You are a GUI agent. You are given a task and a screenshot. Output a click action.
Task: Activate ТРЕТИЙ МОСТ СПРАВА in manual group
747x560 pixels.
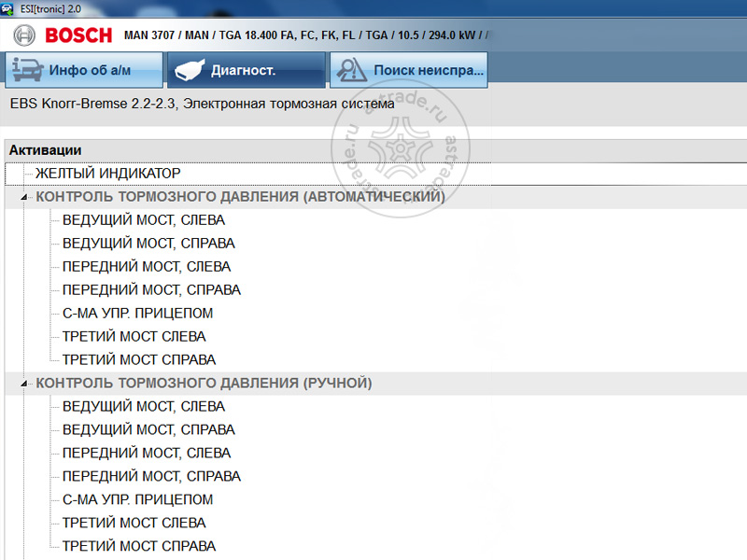click(x=139, y=546)
